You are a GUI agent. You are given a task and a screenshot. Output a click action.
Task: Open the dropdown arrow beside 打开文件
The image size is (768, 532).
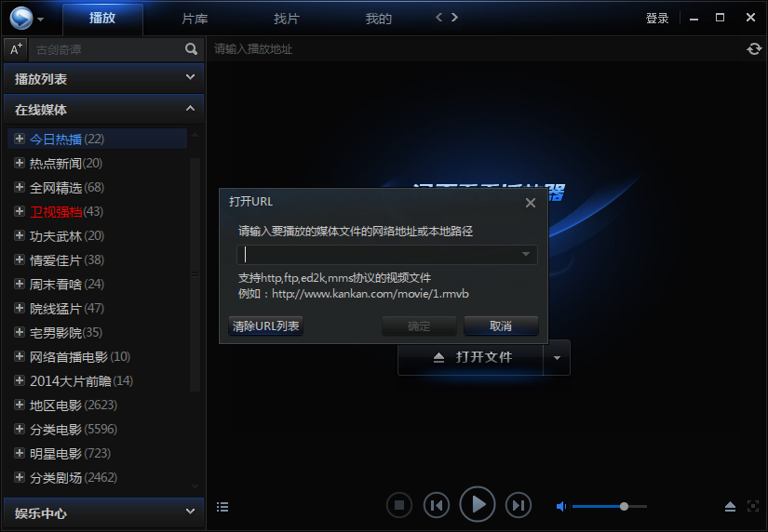[x=557, y=357]
